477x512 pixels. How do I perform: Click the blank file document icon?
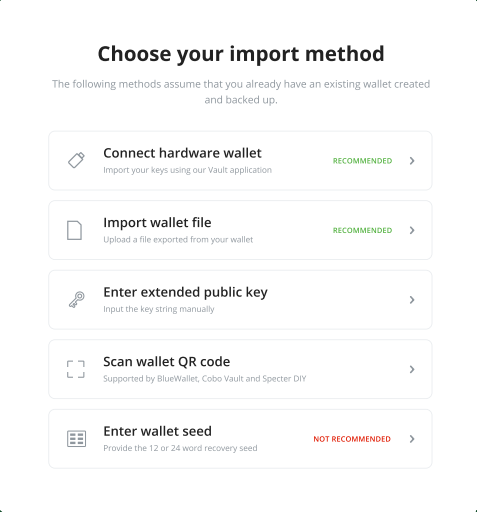click(74, 230)
